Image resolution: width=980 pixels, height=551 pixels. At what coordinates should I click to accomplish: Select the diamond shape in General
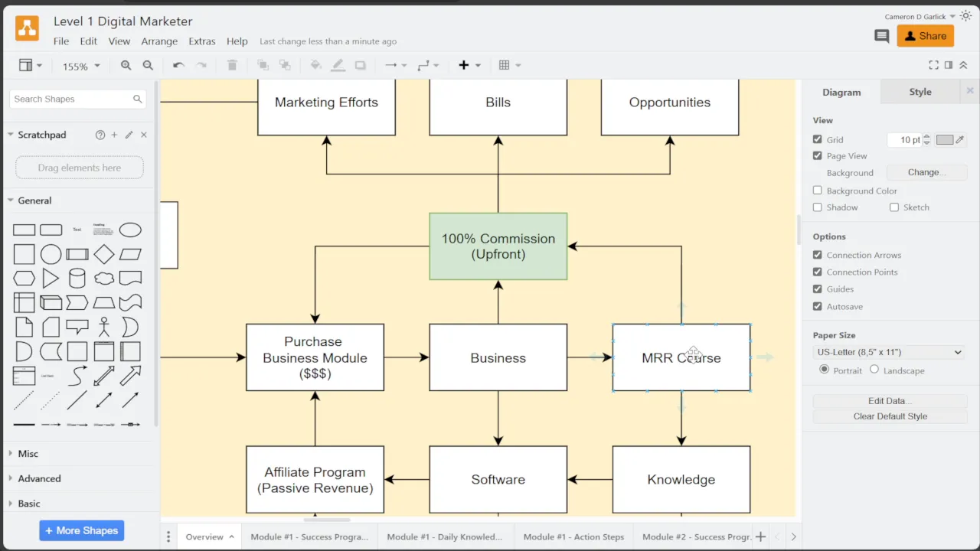point(104,254)
